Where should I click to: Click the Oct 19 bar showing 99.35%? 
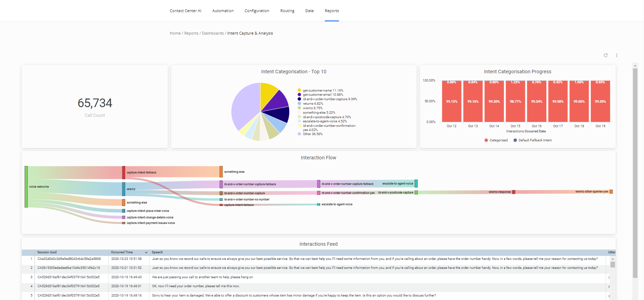[x=600, y=101]
